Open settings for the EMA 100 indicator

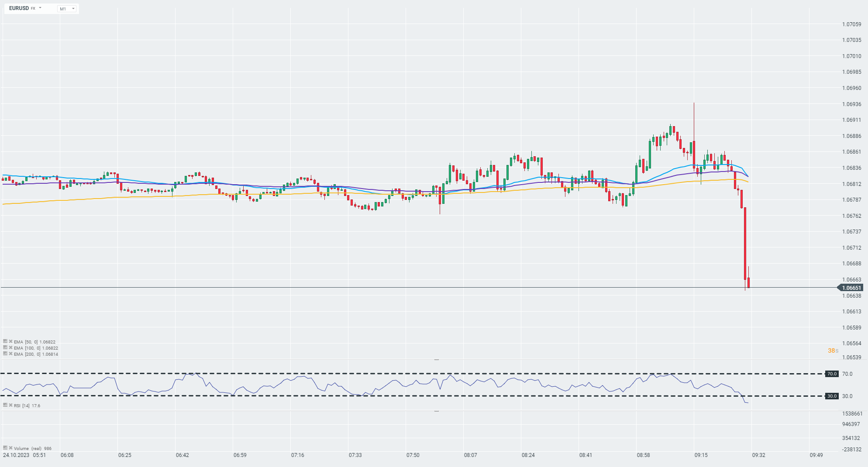5,347
